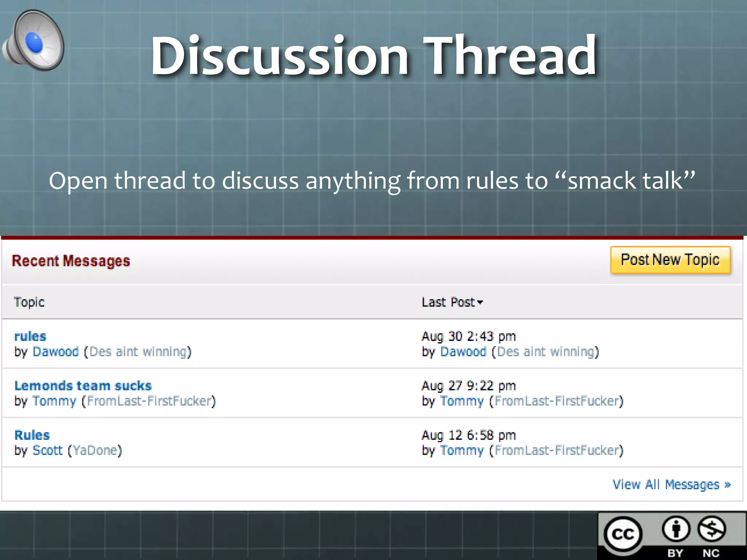The height and width of the screenshot is (560, 747).
Task: Click the audio speaker icon
Action: point(34,41)
